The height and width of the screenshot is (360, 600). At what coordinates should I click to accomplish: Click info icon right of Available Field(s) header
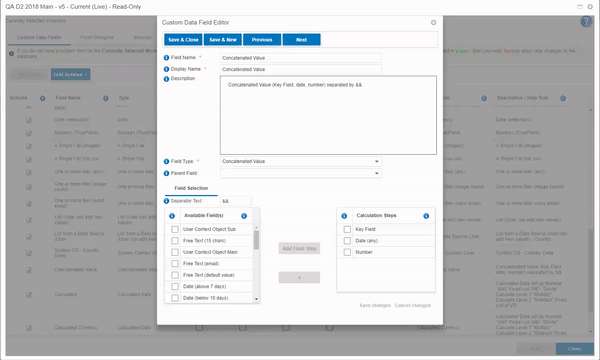[244, 216]
